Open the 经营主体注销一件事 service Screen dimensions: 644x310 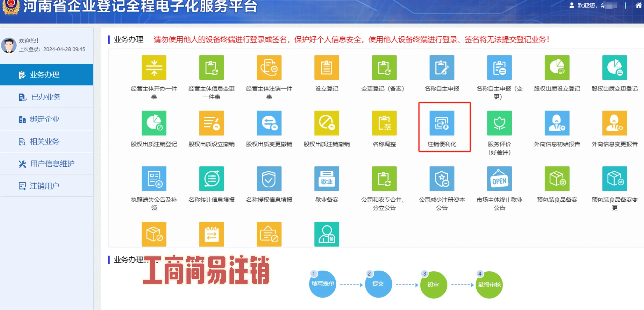point(269,68)
